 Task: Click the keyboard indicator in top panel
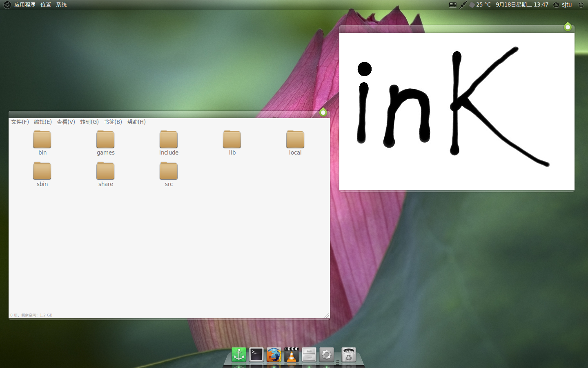(453, 5)
